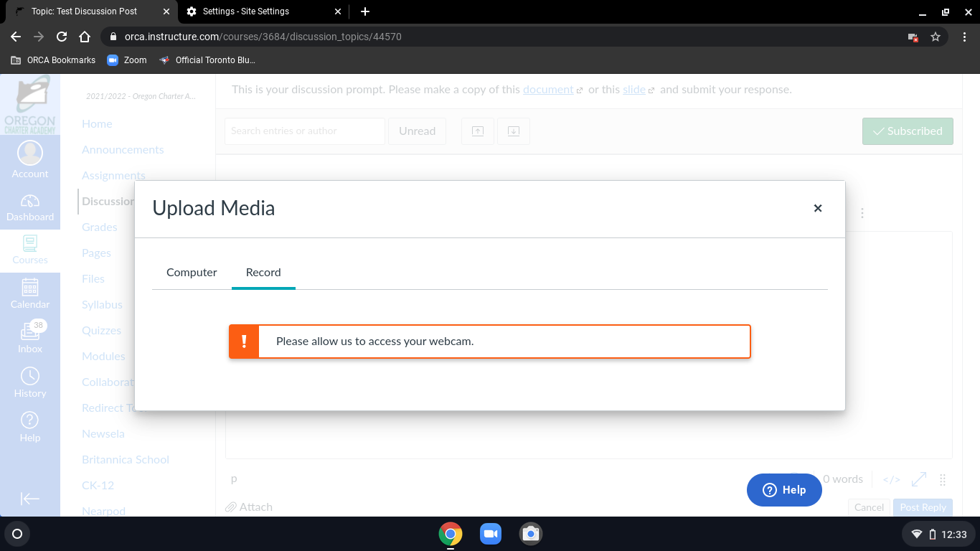Image resolution: width=980 pixels, height=551 pixels.
Task: Reload the page in Chrome
Action: tap(62, 37)
